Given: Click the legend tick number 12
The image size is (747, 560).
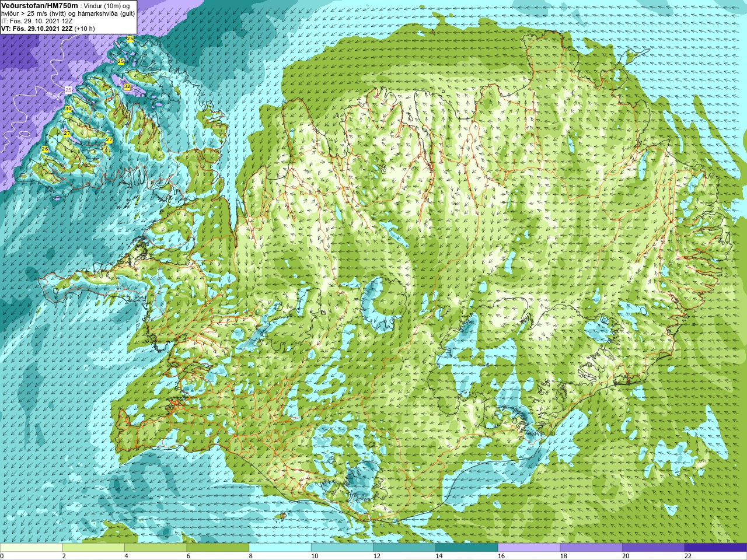Looking at the screenshot, I should point(377,556).
